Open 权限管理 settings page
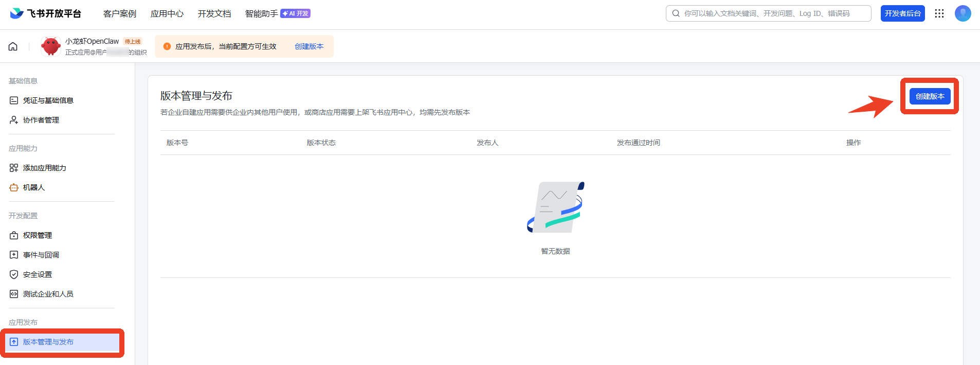This screenshot has width=980, height=365. click(x=37, y=235)
